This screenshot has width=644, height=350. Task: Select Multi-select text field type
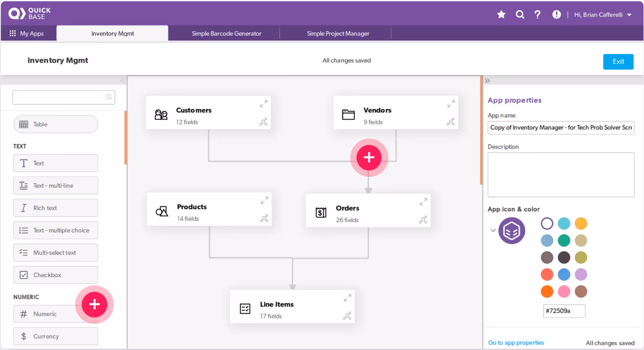(x=55, y=253)
